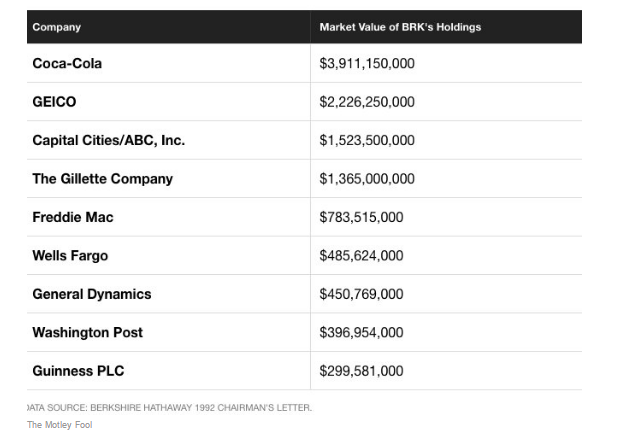Click the General Dynamics row label
This screenshot has height=448, width=637.
(x=92, y=294)
